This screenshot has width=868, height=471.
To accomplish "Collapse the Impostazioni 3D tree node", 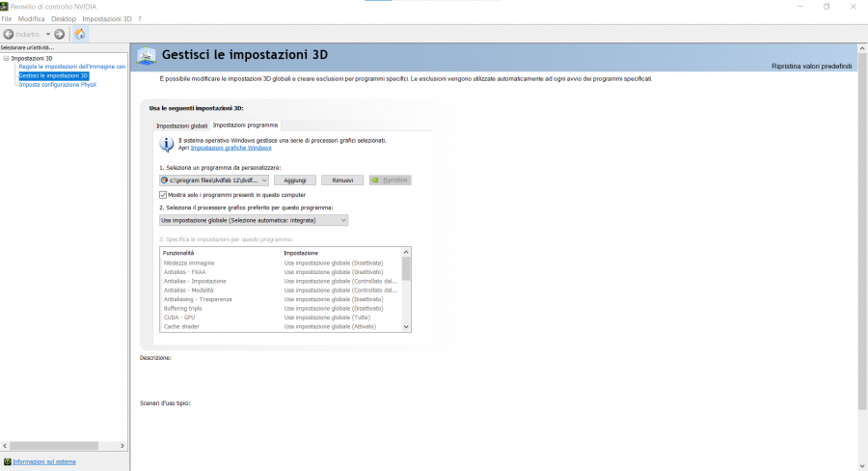I will 6,58.
